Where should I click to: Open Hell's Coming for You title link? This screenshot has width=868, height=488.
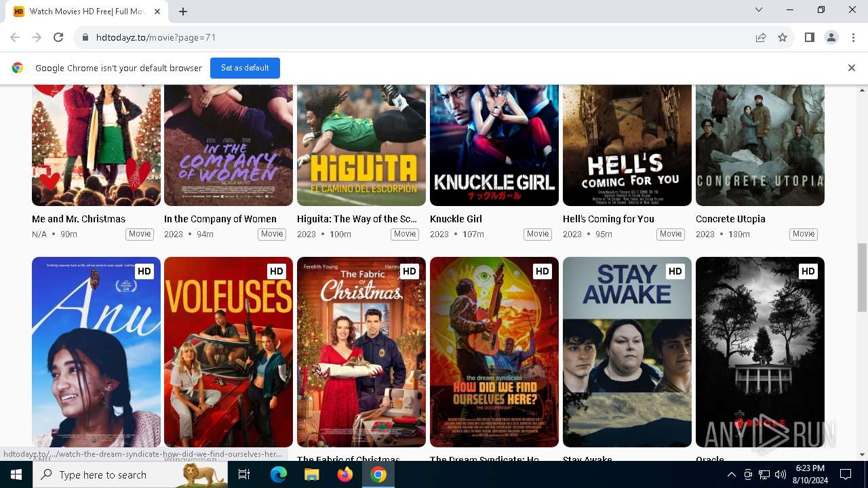[608, 219]
